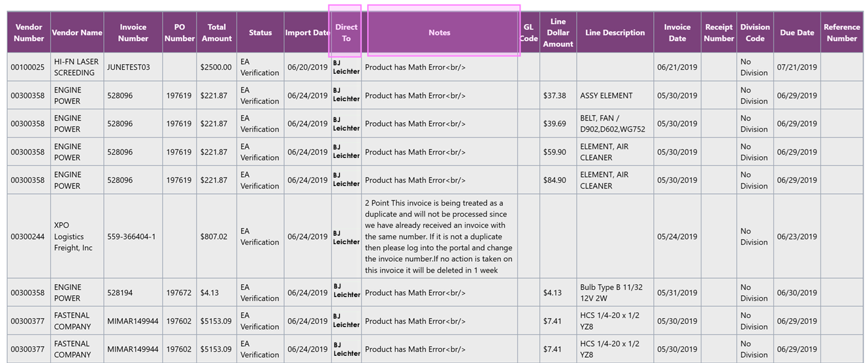Screen dimensions: 868x363
Task: Click invoice number 559-366404-1
Action: click(131, 236)
